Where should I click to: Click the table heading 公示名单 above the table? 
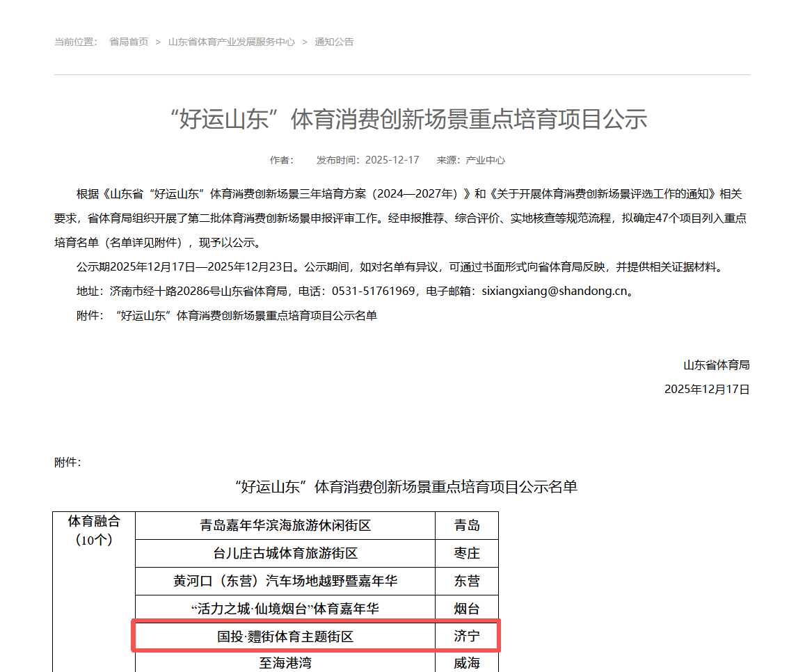[x=406, y=487]
